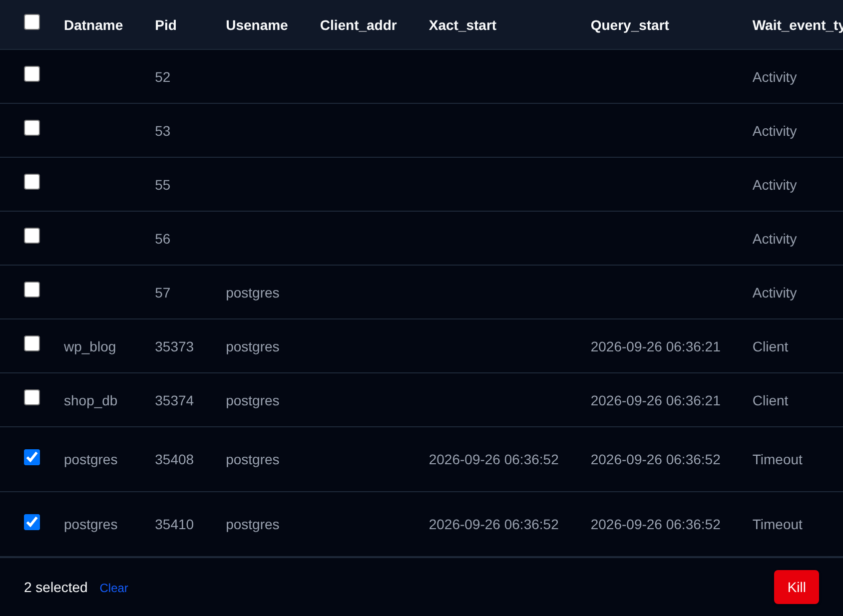This screenshot has height=616, width=843.
Task: Click Pid value 35410
Action: [x=174, y=525]
